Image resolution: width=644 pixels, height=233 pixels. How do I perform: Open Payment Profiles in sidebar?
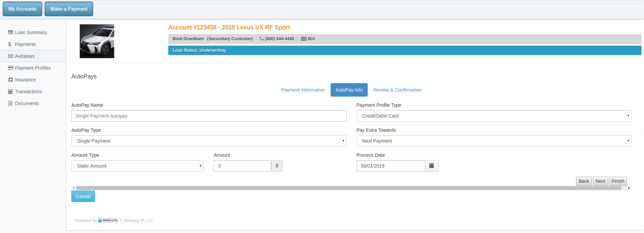pos(33,68)
